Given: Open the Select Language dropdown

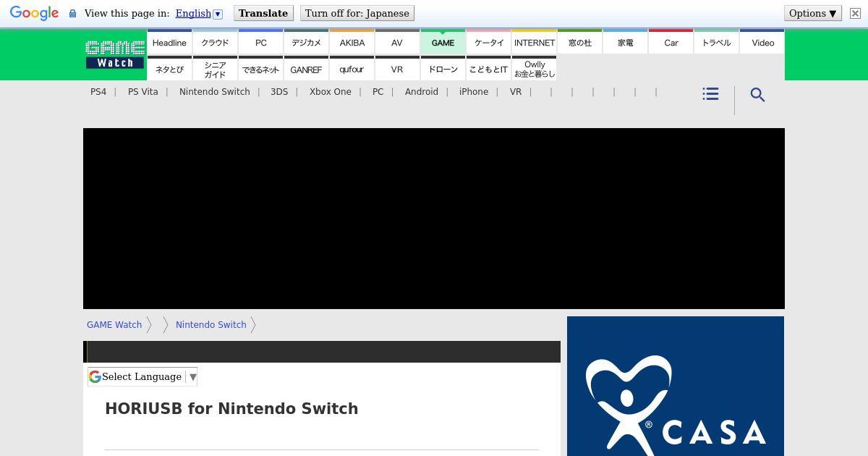Looking at the screenshot, I should pyautogui.click(x=142, y=376).
